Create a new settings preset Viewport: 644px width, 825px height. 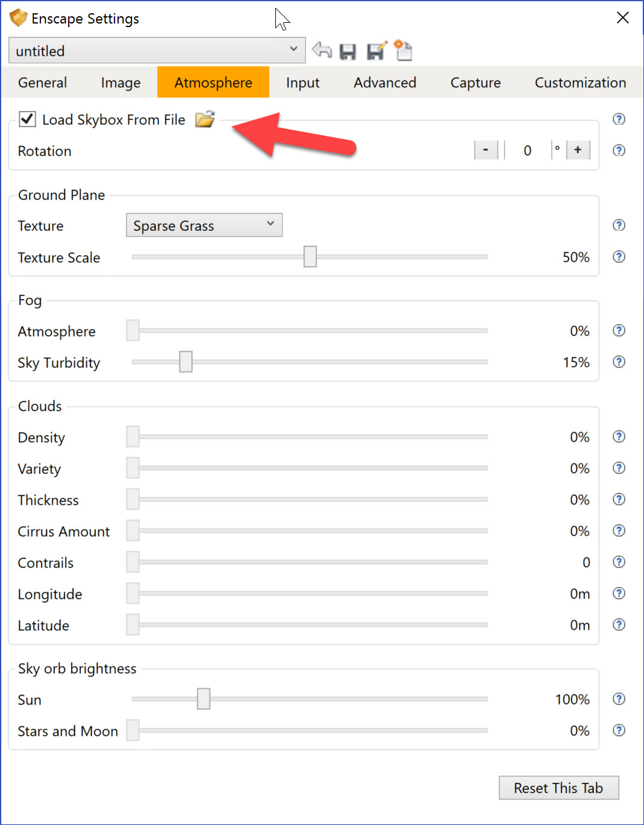(x=403, y=51)
